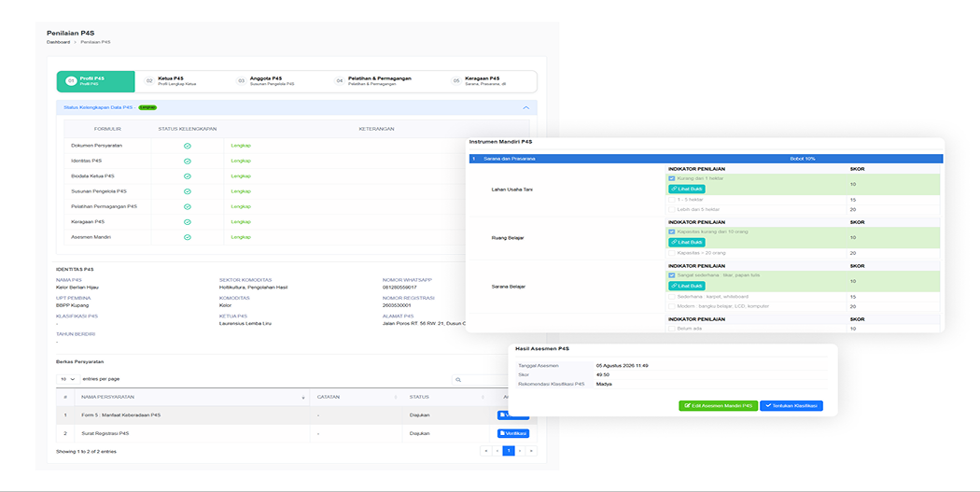Tick the '1 - 5 hektar' checkbox
The height and width of the screenshot is (492, 980).
tap(672, 200)
